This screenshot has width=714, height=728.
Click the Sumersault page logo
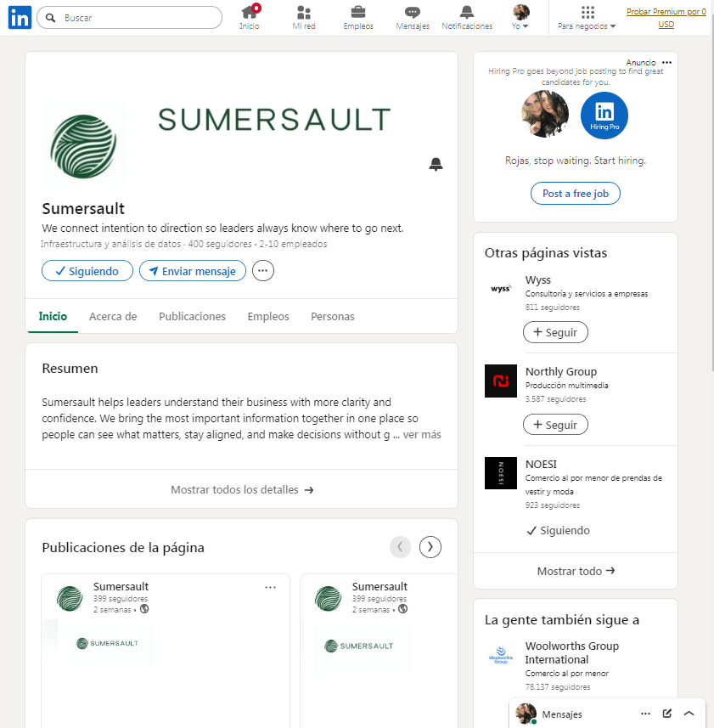point(84,146)
